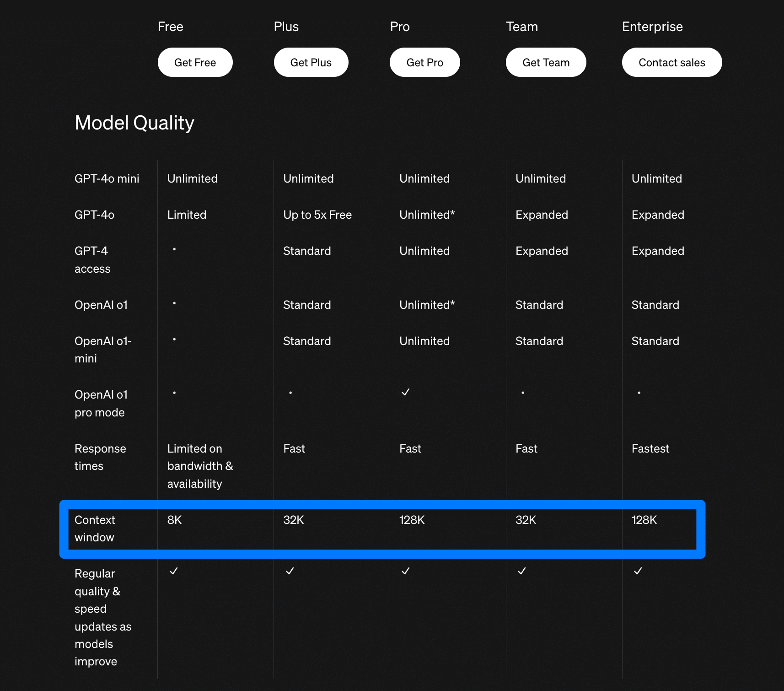Click the Fastest response time cell
784x691 pixels.
(650, 448)
